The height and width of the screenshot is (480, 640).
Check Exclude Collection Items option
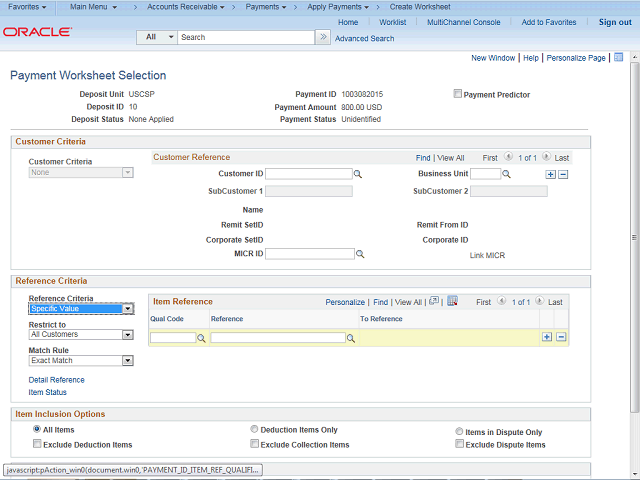pos(255,444)
